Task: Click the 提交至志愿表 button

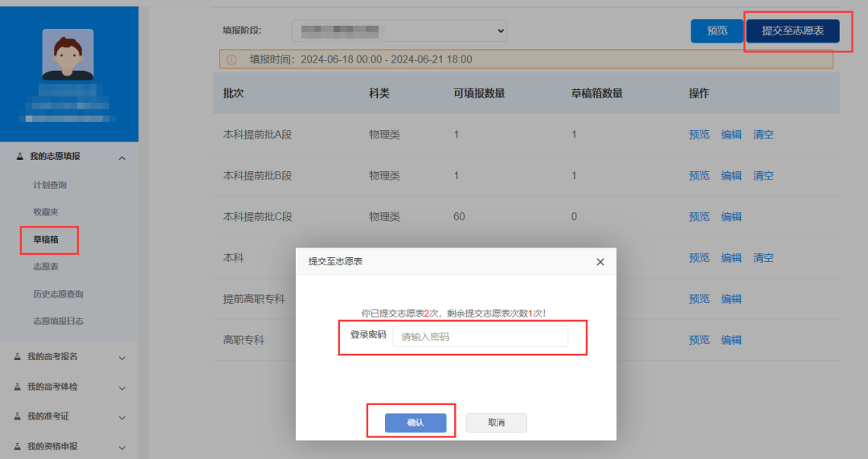Action: 792,31
